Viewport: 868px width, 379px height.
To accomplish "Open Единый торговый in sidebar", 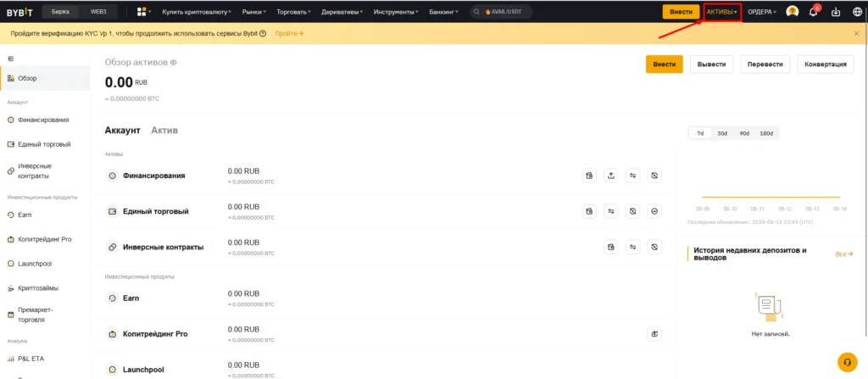I will click(45, 144).
